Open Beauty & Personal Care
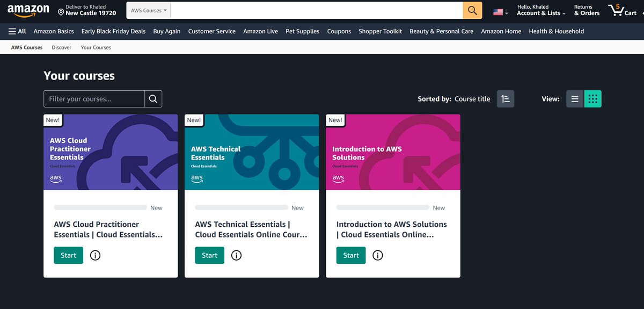644x309 pixels. 441,31
